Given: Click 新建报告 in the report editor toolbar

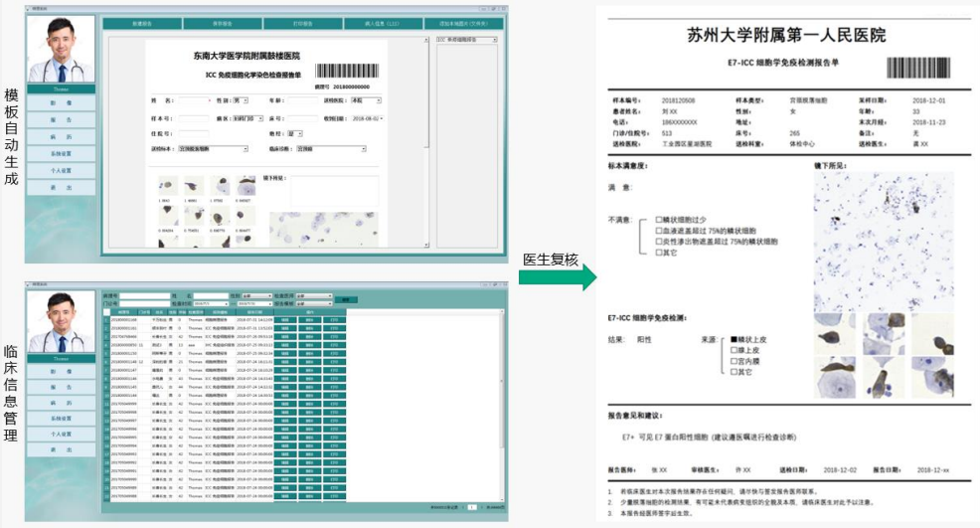Looking at the screenshot, I should click(142, 24).
